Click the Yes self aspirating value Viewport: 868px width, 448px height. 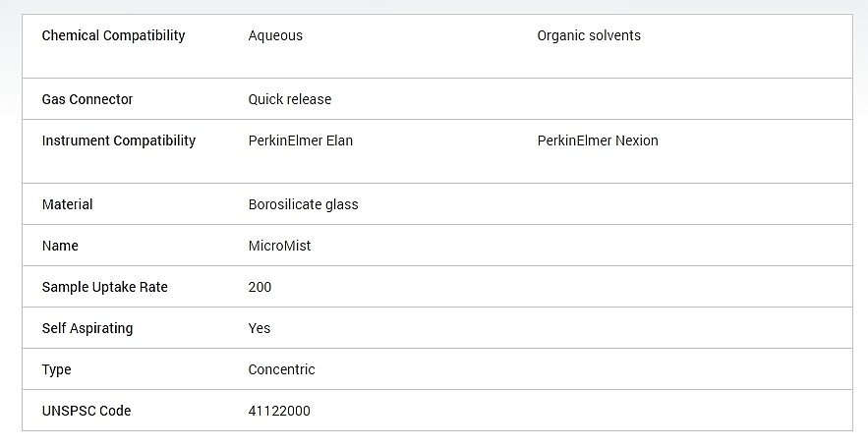(260, 328)
